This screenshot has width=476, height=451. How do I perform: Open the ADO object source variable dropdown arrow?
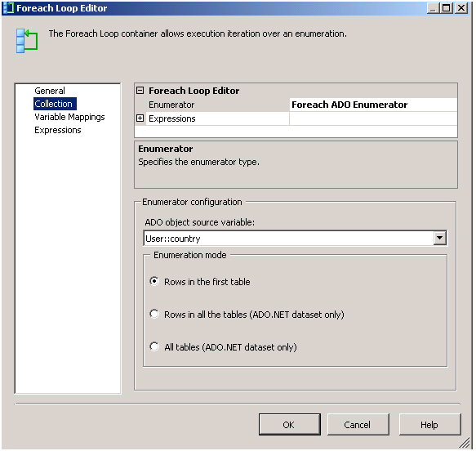[439, 238]
